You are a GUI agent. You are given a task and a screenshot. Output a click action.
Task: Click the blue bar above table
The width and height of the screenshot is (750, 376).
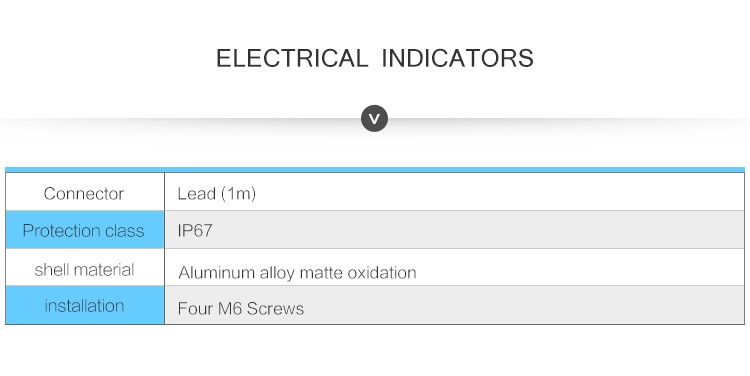(375, 170)
